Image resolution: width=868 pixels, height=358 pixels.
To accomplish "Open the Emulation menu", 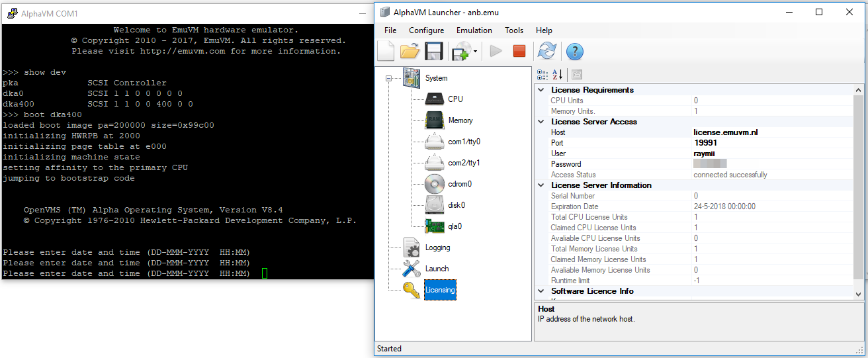I will 474,30.
